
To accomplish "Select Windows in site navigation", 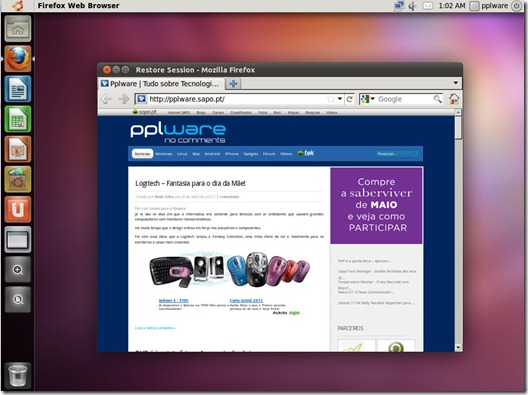I will pos(164,154).
